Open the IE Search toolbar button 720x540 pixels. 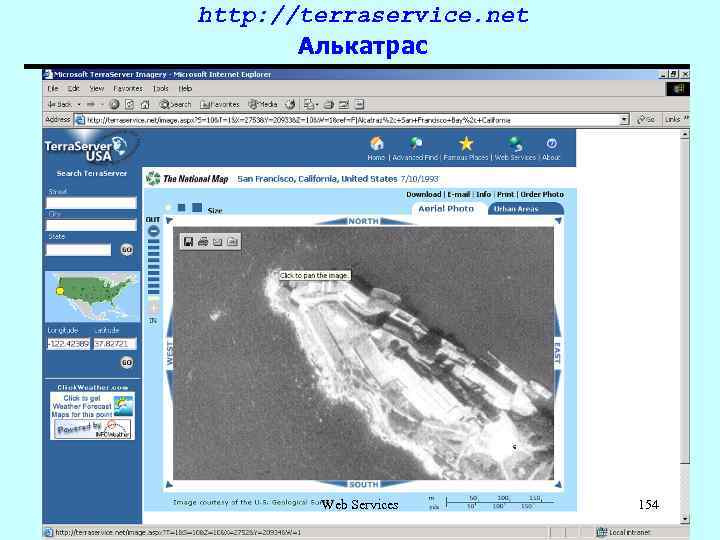tap(175, 104)
